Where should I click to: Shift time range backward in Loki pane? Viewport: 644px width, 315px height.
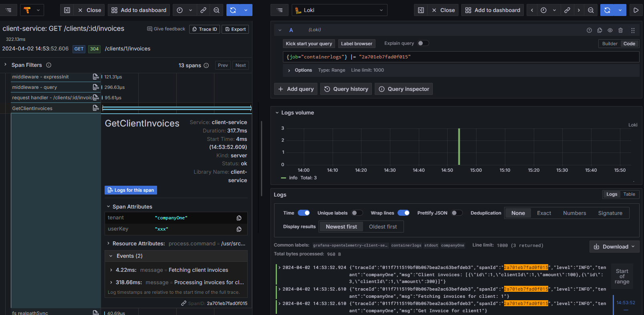point(532,10)
